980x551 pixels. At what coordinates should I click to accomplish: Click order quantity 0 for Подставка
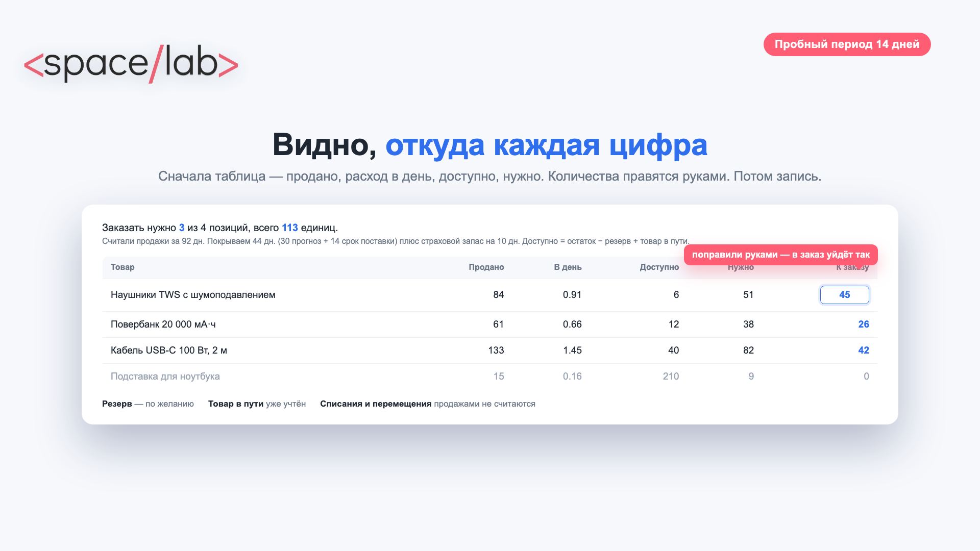point(866,377)
